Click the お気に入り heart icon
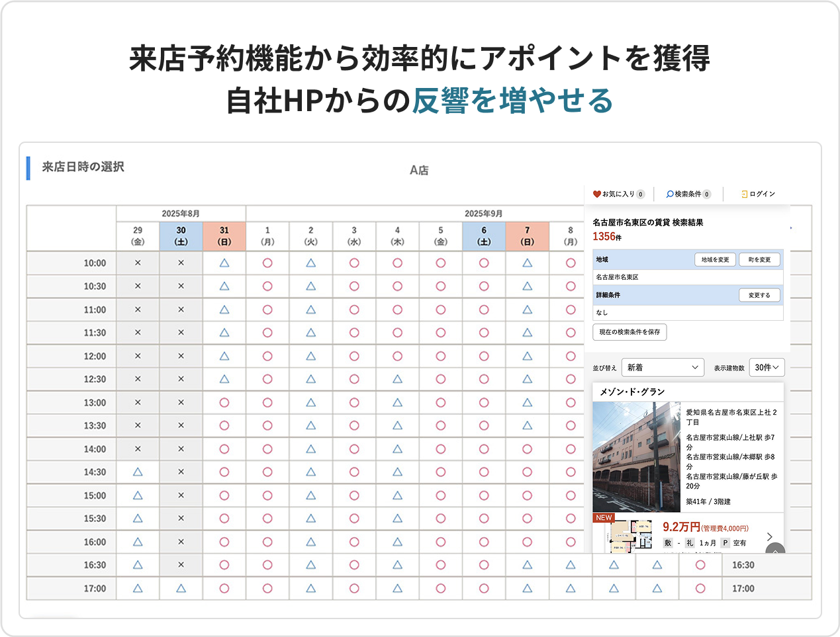The height and width of the screenshot is (637, 840). 596,194
